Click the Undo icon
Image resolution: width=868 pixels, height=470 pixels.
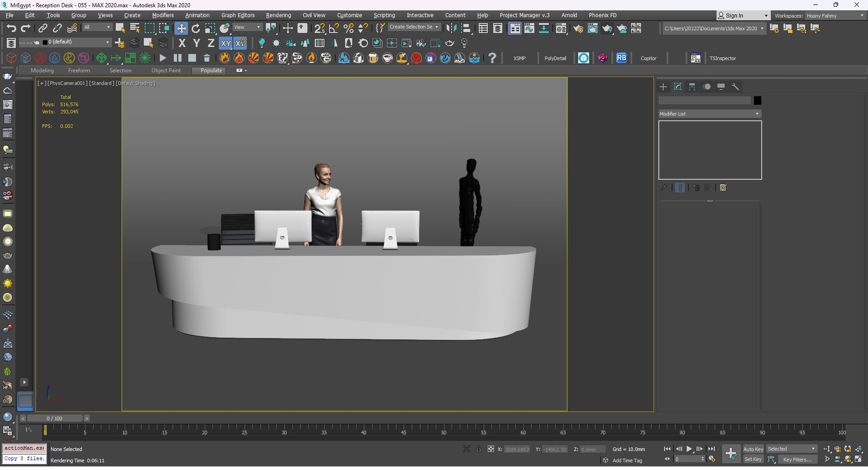click(12, 28)
